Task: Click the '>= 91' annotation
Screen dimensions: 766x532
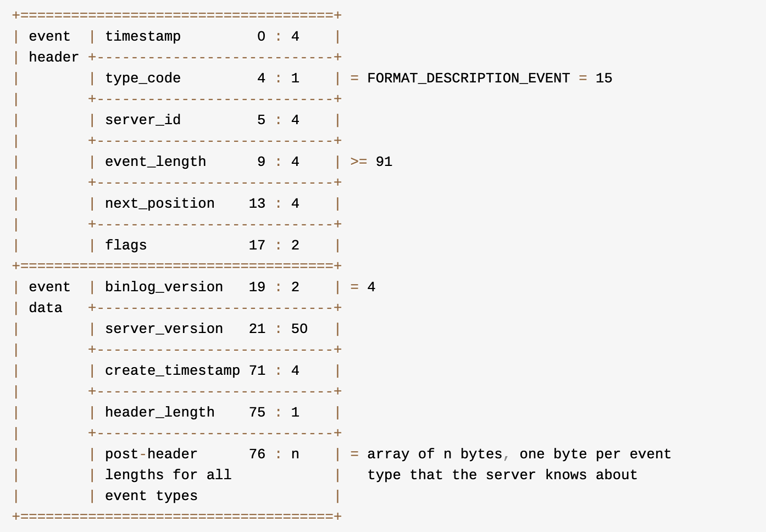Action: point(371,162)
